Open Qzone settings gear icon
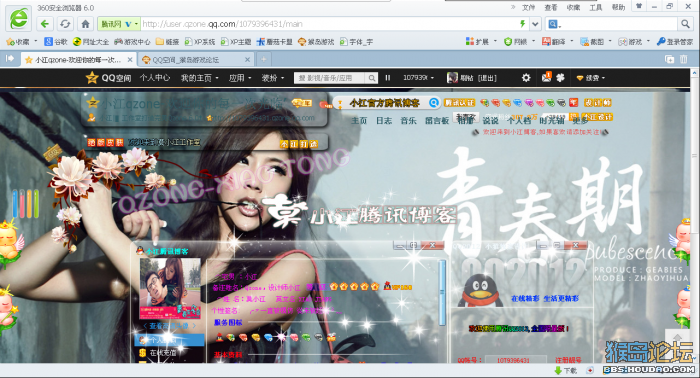Screen dimensions: 700x378 point(526,78)
